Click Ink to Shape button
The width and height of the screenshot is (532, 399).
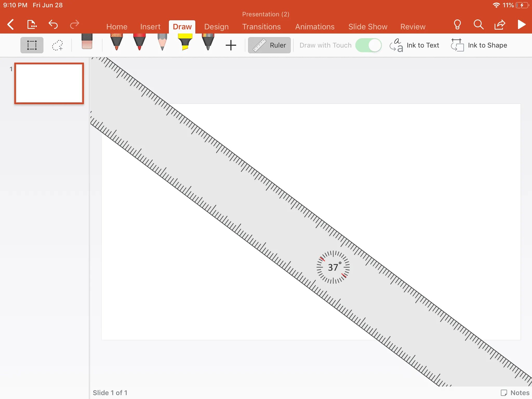coord(479,45)
